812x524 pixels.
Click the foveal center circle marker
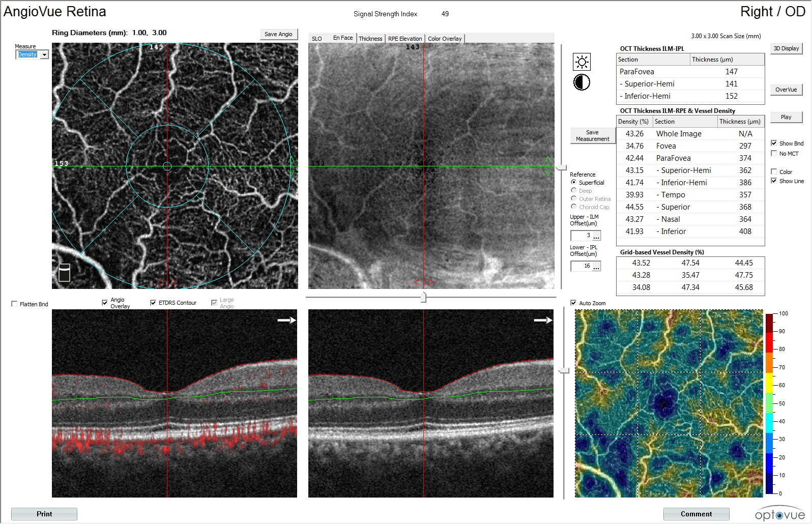167,166
